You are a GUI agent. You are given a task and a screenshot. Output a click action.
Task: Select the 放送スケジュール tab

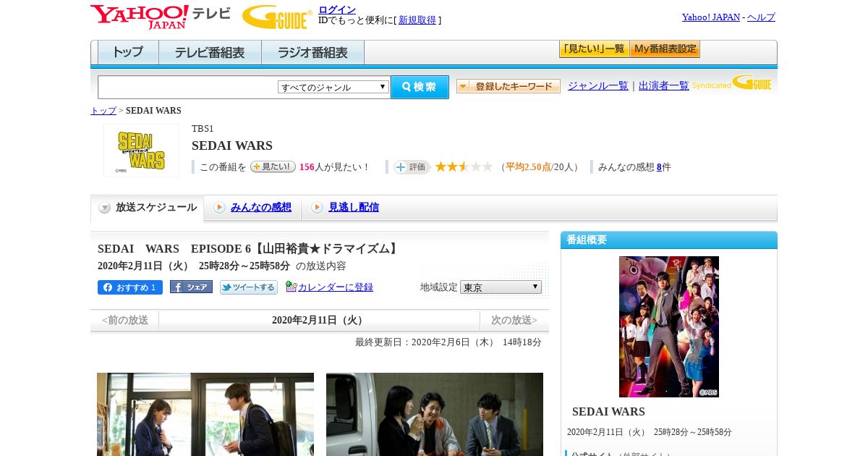pos(148,208)
